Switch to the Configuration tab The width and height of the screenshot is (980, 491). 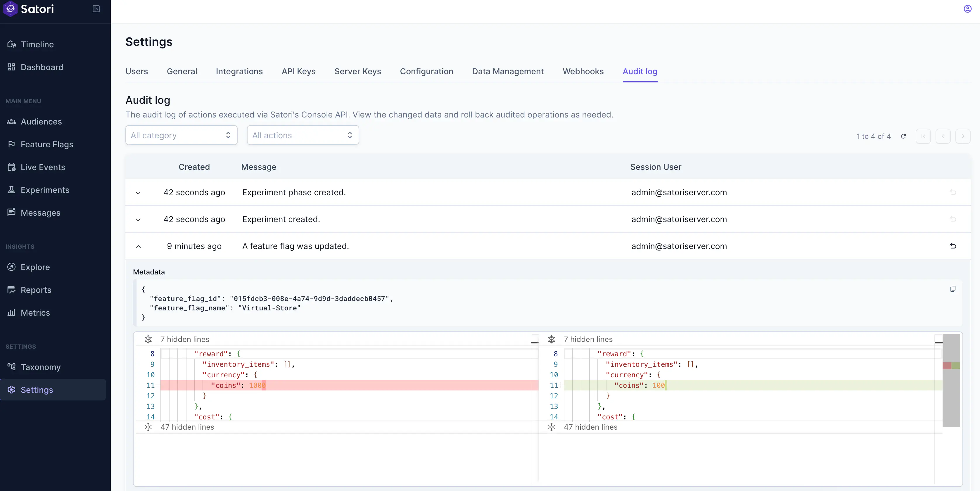[x=426, y=72]
